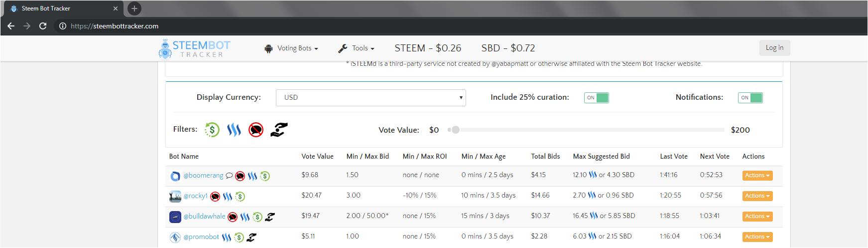Click the green dollar refund filter icon

[x=212, y=130]
